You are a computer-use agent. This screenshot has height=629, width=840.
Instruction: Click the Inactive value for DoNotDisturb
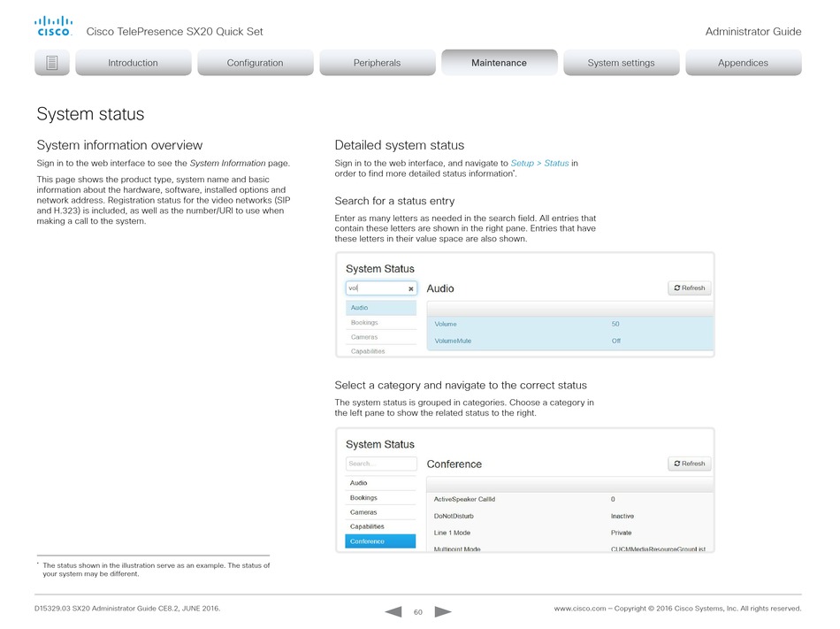point(622,516)
